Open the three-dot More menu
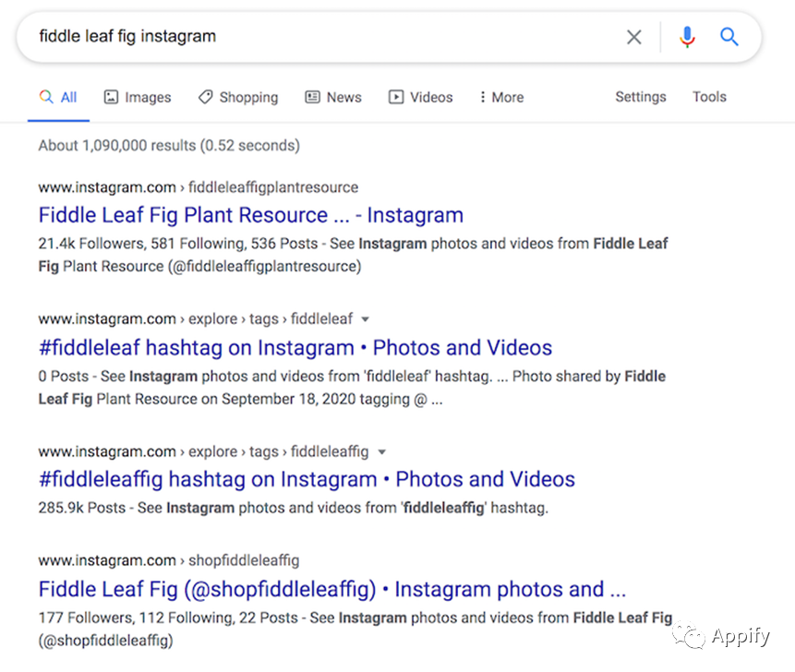 pos(501,97)
